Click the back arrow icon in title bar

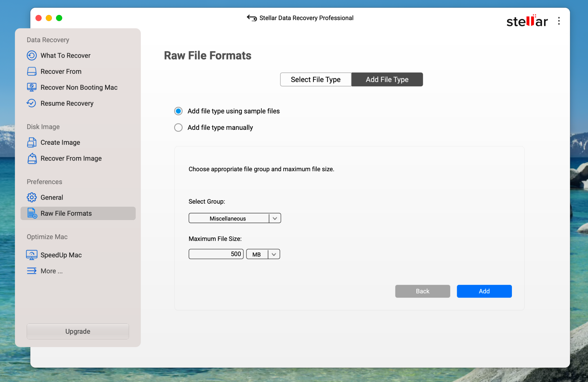pyautogui.click(x=252, y=18)
